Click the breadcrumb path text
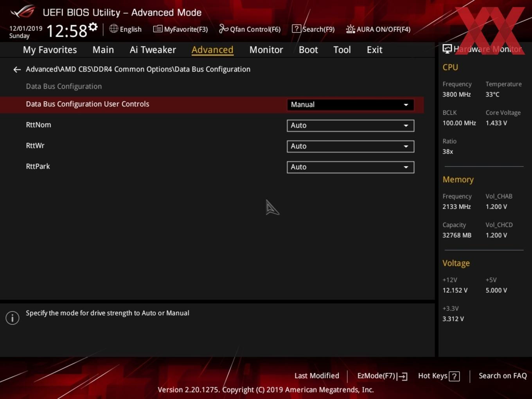The height and width of the screenshot is (399, 532). tap(138, 69)
